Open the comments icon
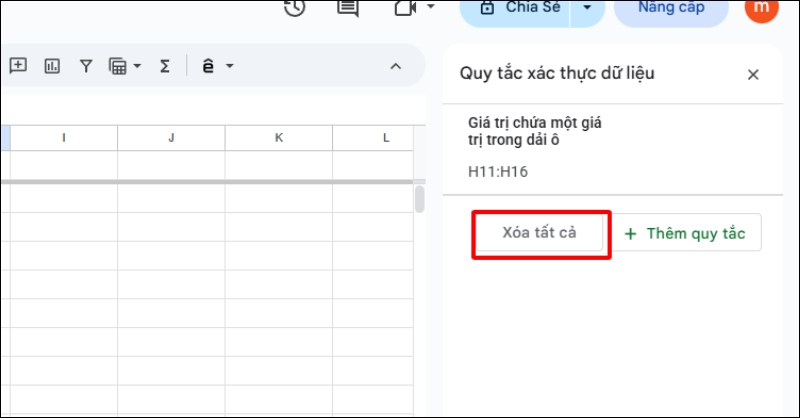 pyautogui.click(x=348, y=7)
